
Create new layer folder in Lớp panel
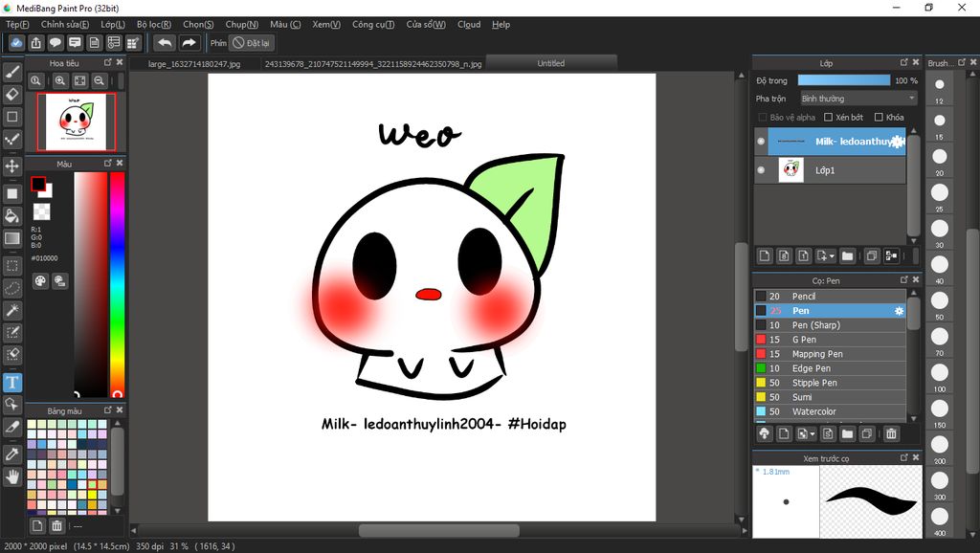click(x=847, y=255)
